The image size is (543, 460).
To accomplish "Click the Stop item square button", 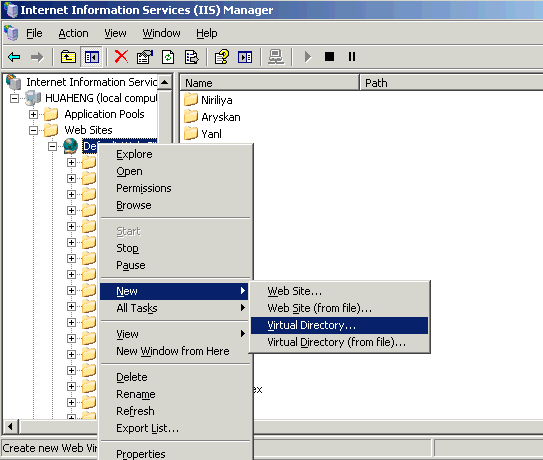I will coord(329,56).
